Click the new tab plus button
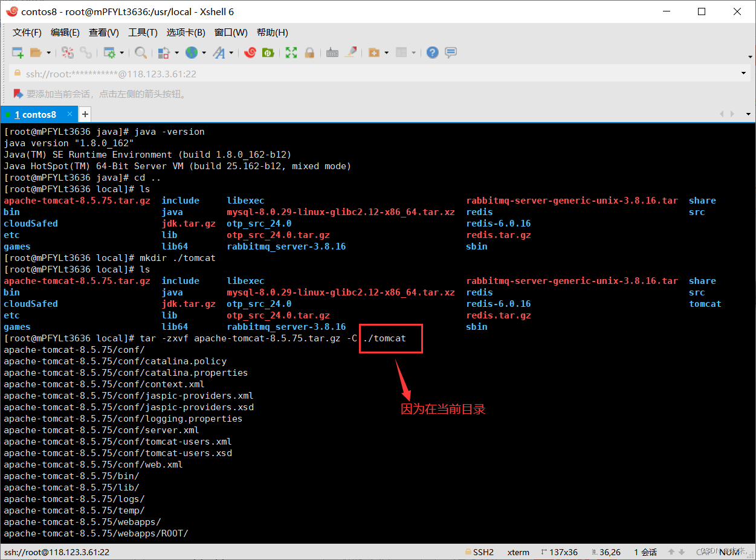Image resolution: width=756 pixels, height=560 pixels. tap(85, 114)
